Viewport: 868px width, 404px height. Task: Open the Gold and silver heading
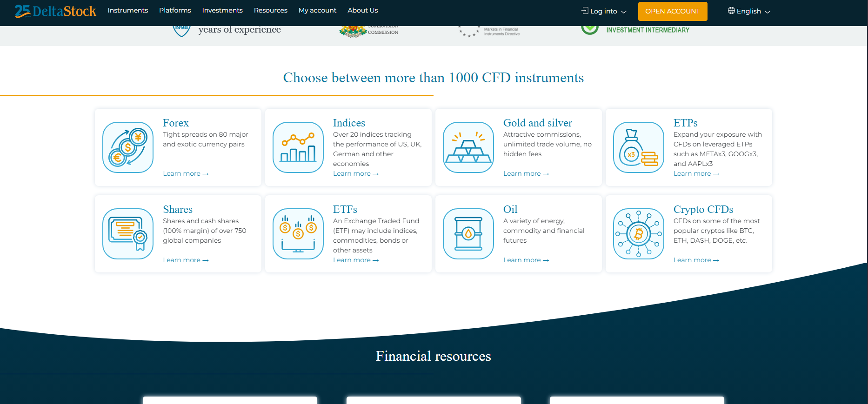pyautogui.click(x=538, y=123)
